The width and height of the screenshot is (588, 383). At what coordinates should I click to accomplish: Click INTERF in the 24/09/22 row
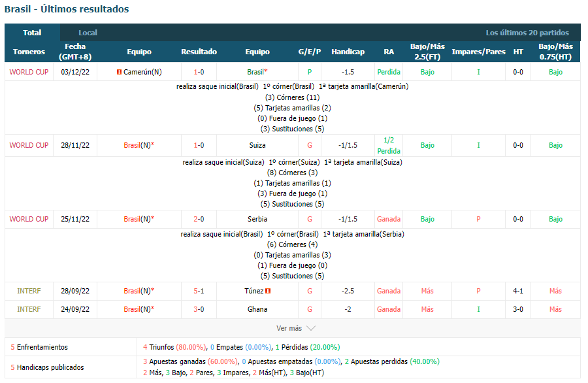29,310
